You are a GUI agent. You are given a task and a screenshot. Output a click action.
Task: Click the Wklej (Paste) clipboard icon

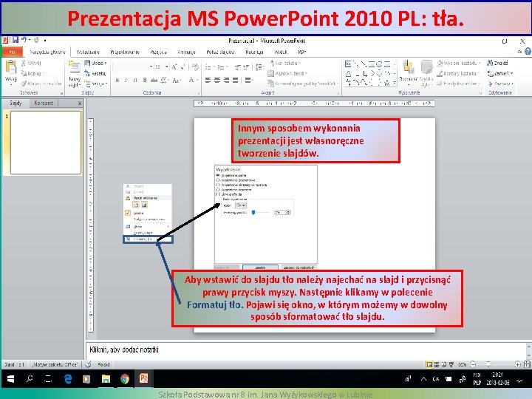[x=10, y=68]
